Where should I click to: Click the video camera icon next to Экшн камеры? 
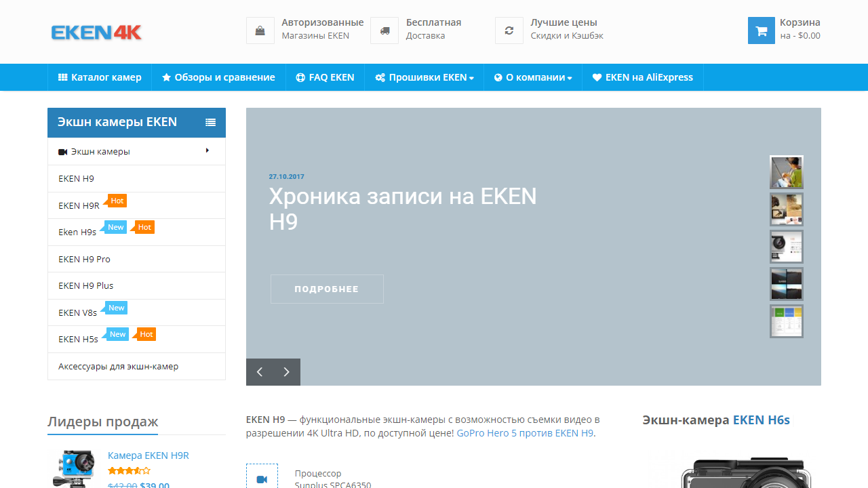63,152
